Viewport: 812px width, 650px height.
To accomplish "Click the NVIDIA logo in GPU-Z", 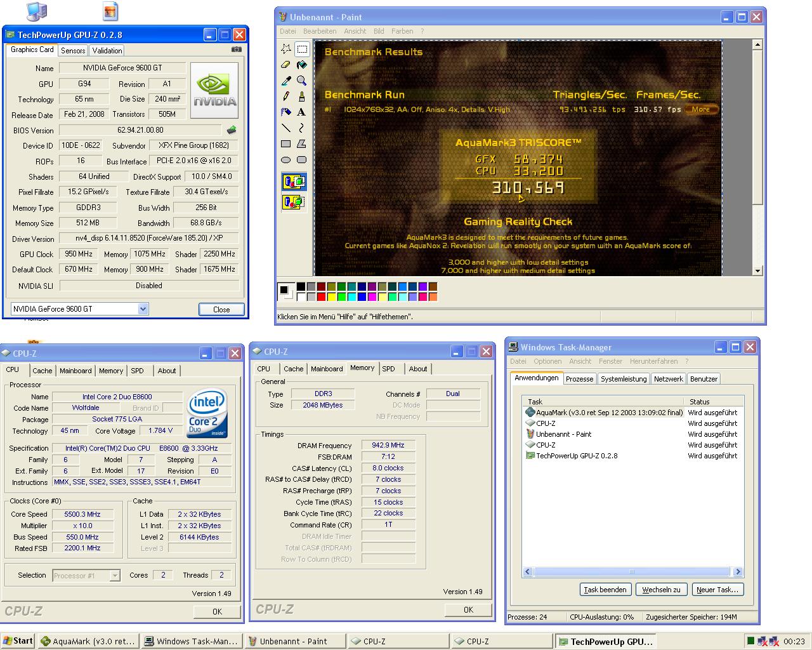I will [215, 90].
